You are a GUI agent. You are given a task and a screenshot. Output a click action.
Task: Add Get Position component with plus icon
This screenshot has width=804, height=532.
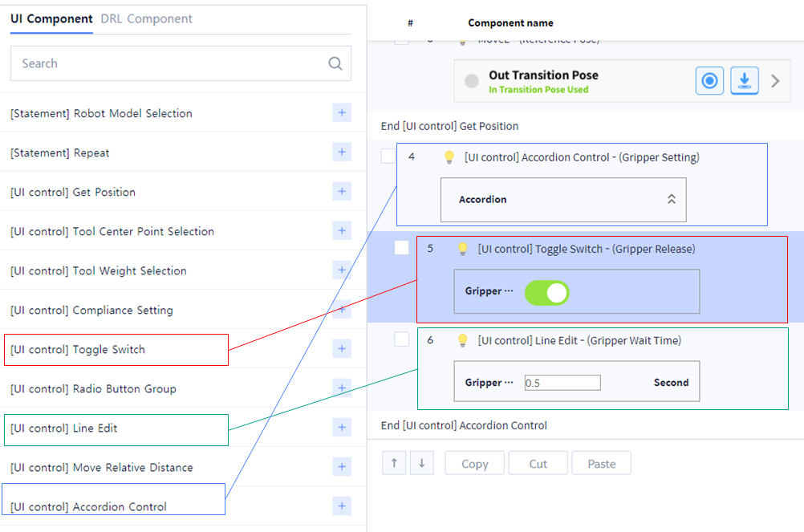click(x=342, y=192)
